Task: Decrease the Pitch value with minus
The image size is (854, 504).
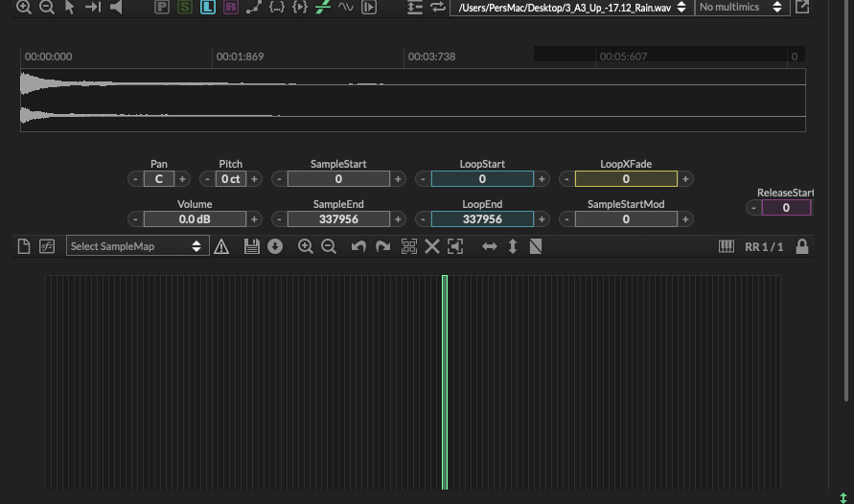Action: (207, 179)
